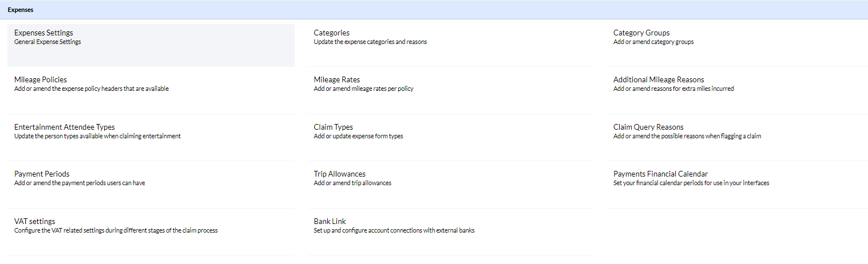
Task: Click 'Add or amend trip allowances' description
Action: coord(352,183)
